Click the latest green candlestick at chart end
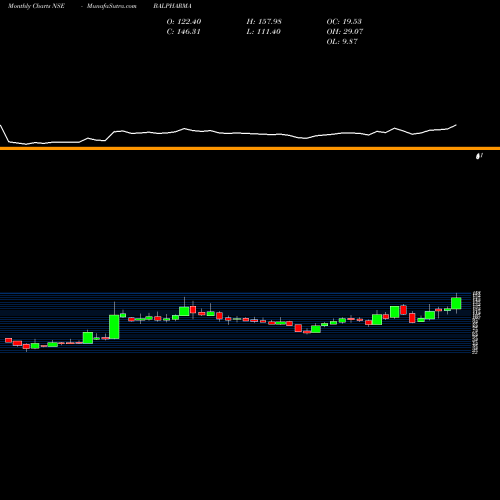The height and width of the screenshot is (500, 500). [x=456, y=303]
